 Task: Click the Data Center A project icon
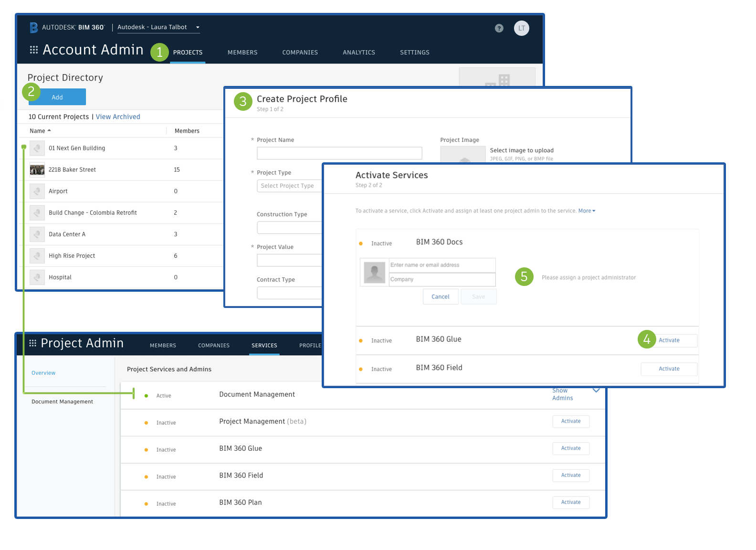pos(37,234)
